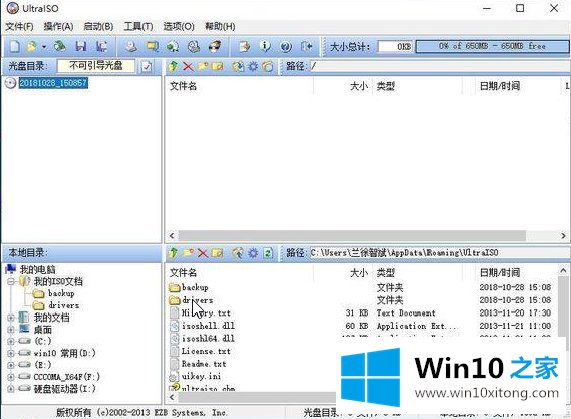Image resolution: width=571 pixels, height=419 pixels.
Task: Click the info speech-bubble icon
Action: [265, 47]
